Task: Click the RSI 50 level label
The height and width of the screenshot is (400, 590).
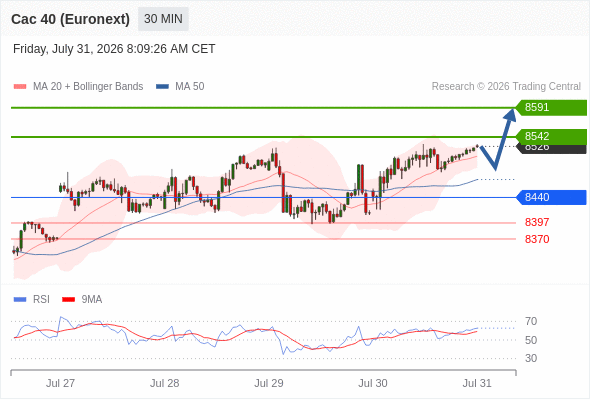Action: (531, 340)
